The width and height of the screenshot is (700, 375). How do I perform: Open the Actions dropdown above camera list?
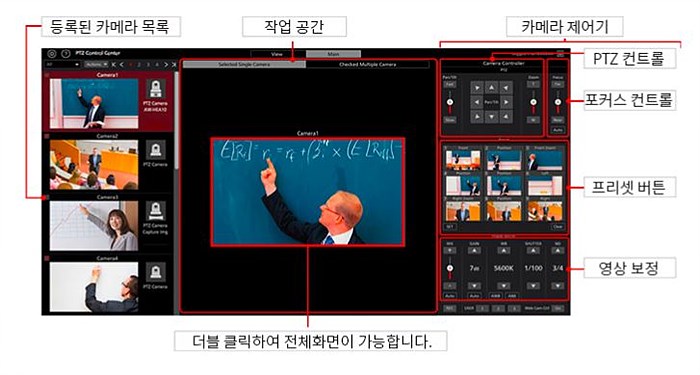click(x=95, y=65)
